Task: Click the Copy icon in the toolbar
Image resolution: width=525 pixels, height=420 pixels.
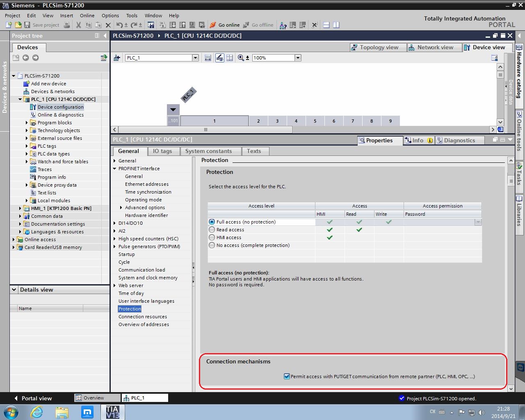Action: (x=88, y=25)
